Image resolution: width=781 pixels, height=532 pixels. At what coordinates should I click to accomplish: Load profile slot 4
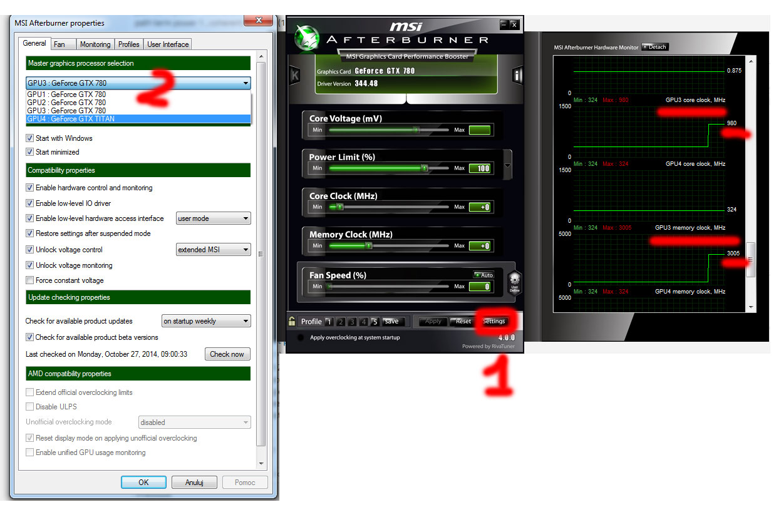tap(363, 322)
